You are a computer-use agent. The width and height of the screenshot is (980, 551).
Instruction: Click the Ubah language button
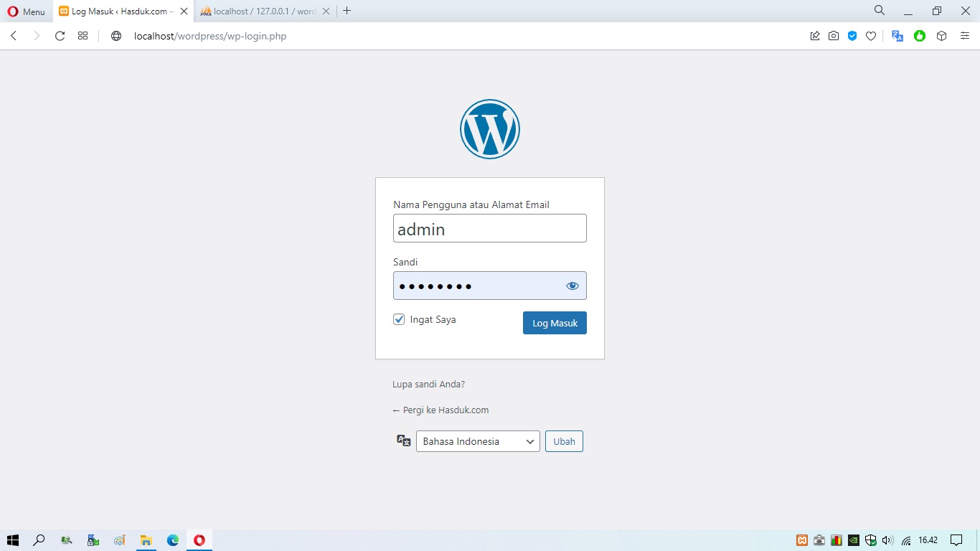click(564, 441)
